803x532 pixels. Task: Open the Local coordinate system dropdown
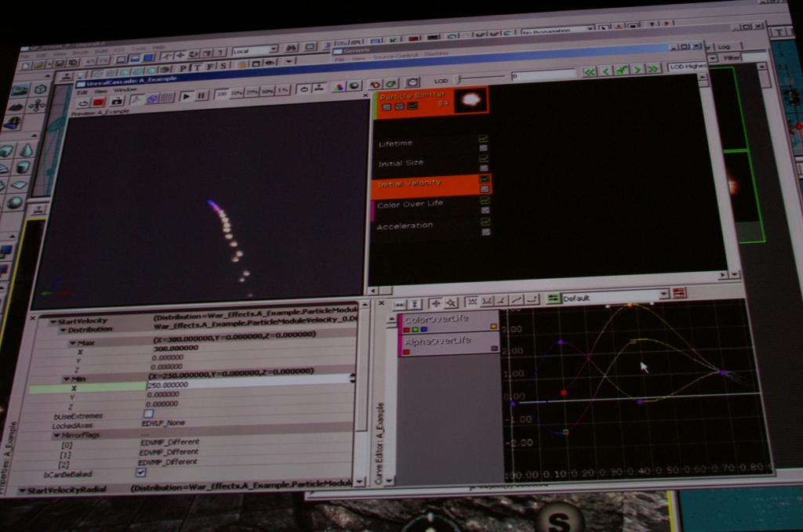click(x=272, y=49)
